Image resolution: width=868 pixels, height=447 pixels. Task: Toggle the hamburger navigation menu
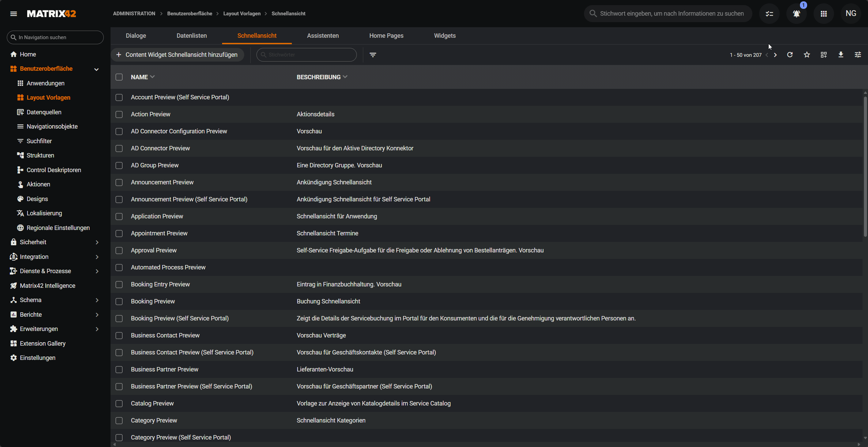point(14,14)
